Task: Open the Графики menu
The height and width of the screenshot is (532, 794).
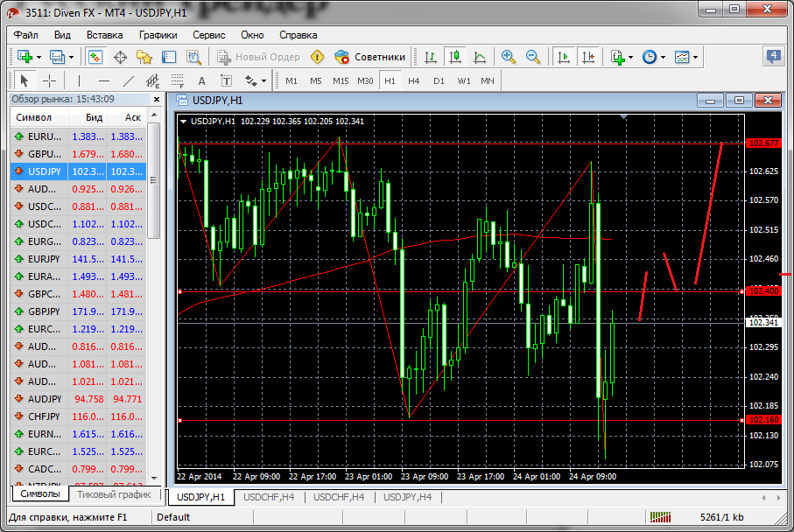Action: (x=158, y=35)
